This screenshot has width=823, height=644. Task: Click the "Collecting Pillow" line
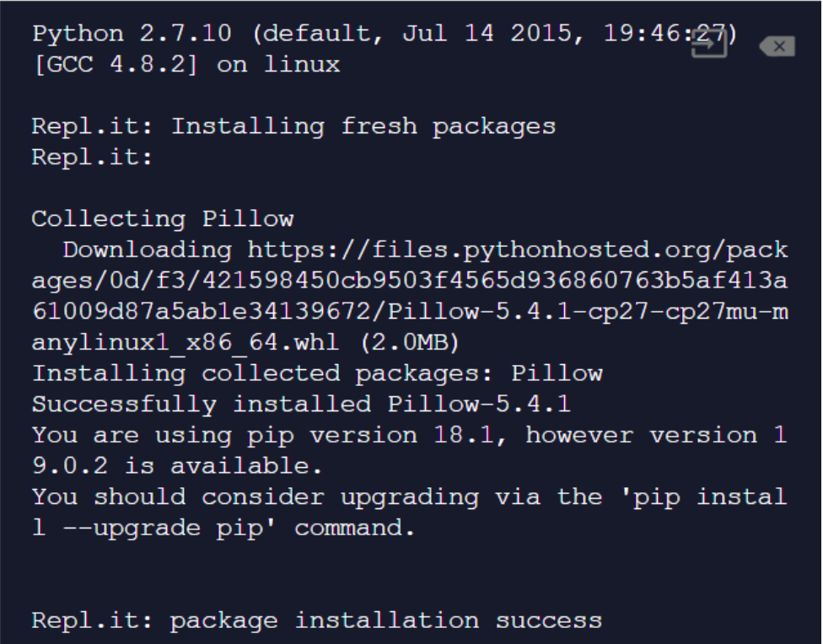coord(163,219)
